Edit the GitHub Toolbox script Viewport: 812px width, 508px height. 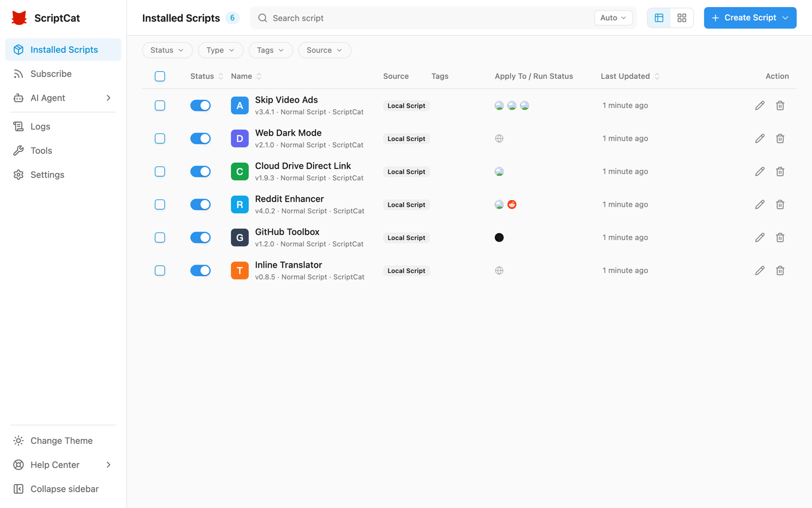click(760, 238)
